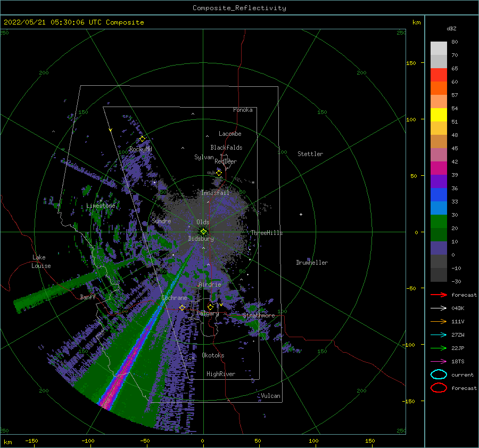Image resolution: width=479 pixels, height=448 pixels.
Task: Click the '80' value topping the dBZ scale
Action: 455,42
